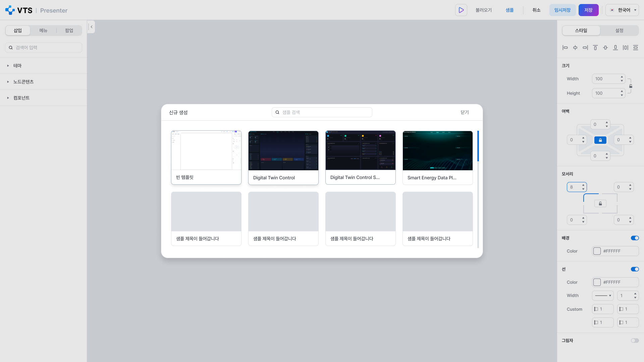Image resolution: width=644 pixels, height=362 pixels.
Task: Select the 스타일 tab
Action: [581, 31]
